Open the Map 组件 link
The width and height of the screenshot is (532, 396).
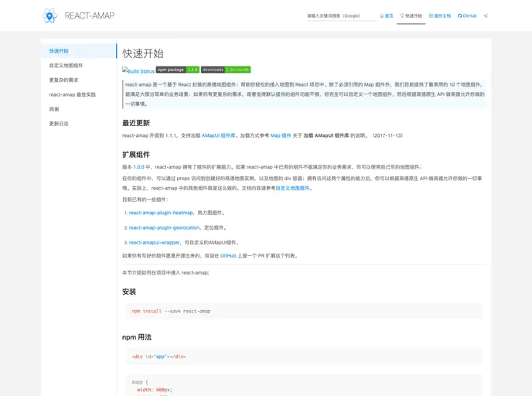281,135
